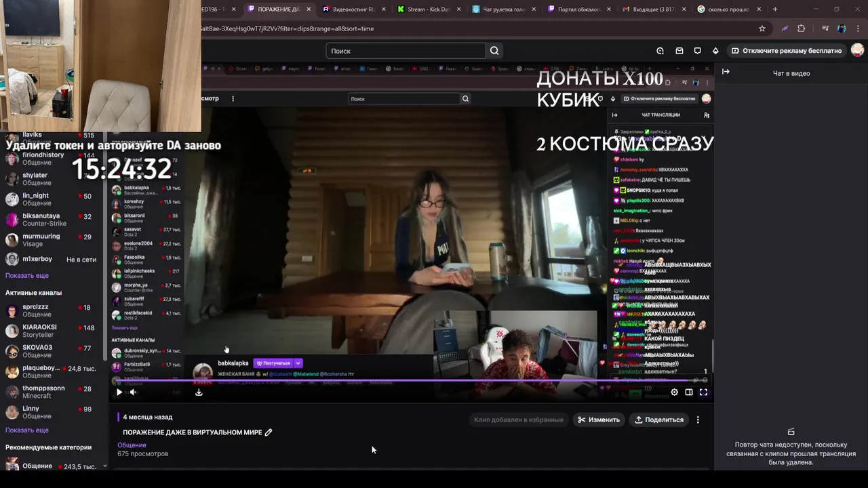This screenshot has width=868, height=488.
Task: Open the three-dot menu beside Поделиться
Action: 698,420
